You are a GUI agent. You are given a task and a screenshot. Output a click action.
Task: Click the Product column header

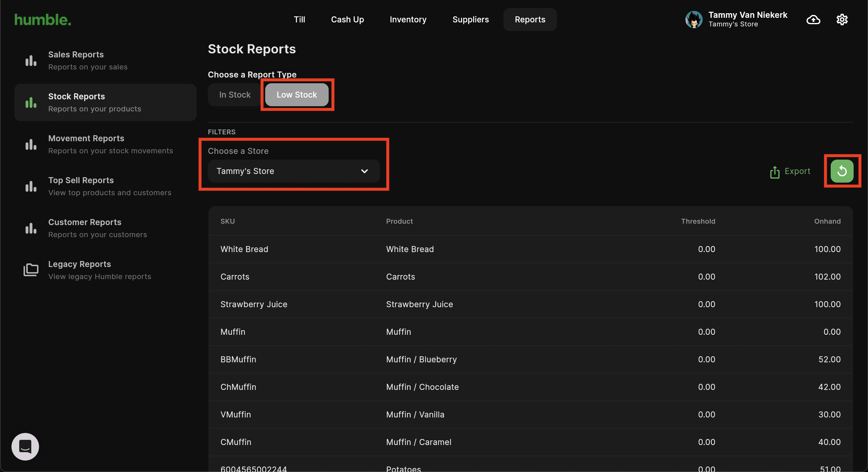coord(399,221)
